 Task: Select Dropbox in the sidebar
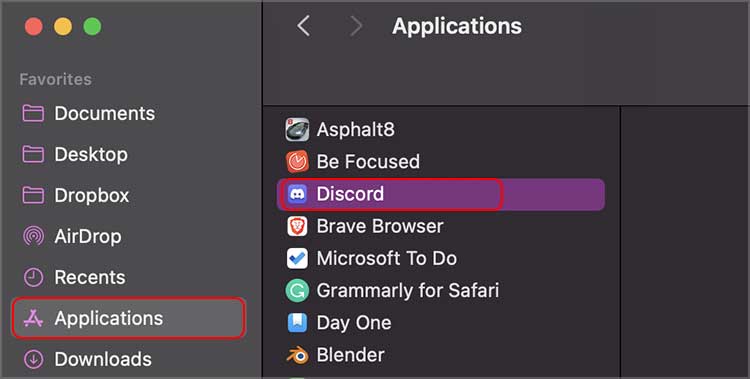pyautogui.click(x=76, y=195)
